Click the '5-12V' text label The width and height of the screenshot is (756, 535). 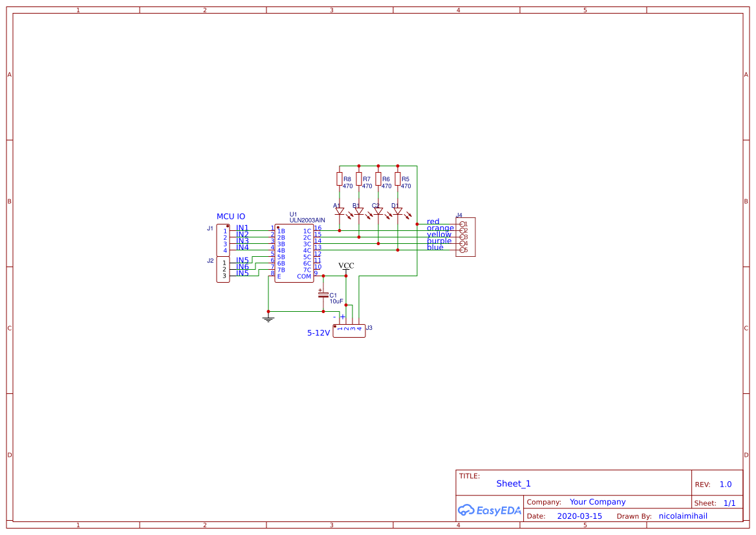click(x=318, y=333)
